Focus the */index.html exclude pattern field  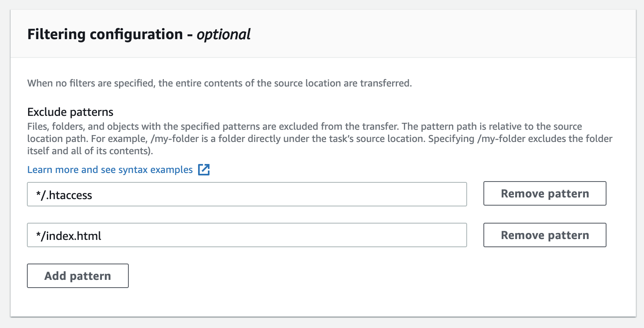(x=247, y=235)
